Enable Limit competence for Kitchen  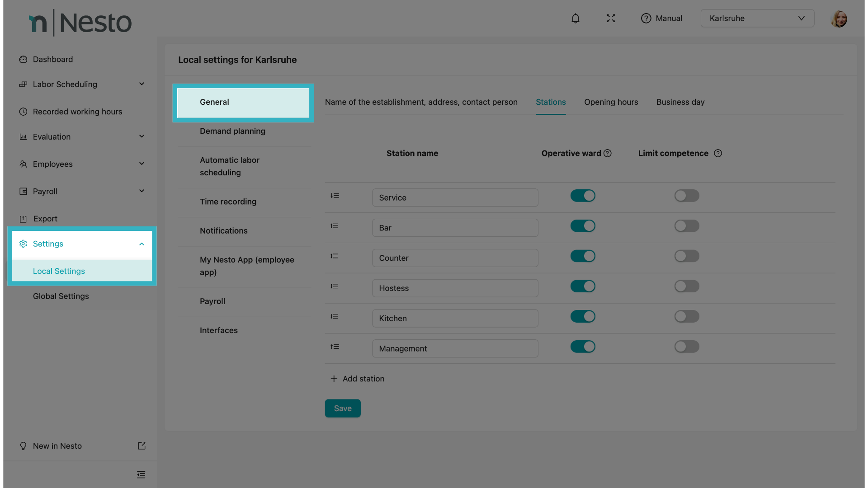(687, 317)
